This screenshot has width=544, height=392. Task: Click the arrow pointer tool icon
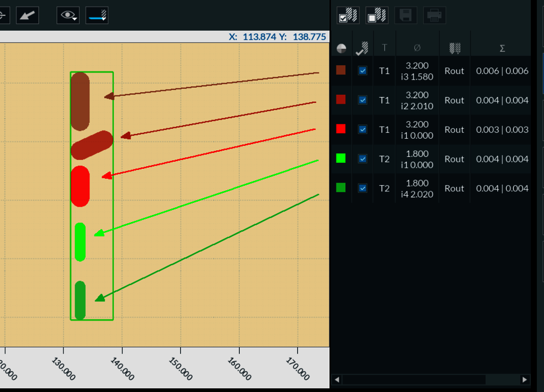click(27, 15)
